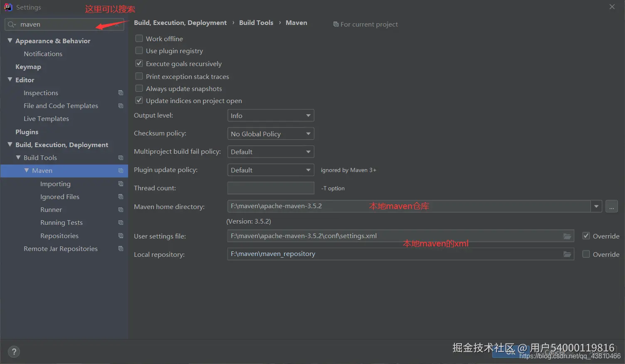This screenshot has width=625, height=364.
Task: Enable Use plugin registry checkbox
Action: 139,51
